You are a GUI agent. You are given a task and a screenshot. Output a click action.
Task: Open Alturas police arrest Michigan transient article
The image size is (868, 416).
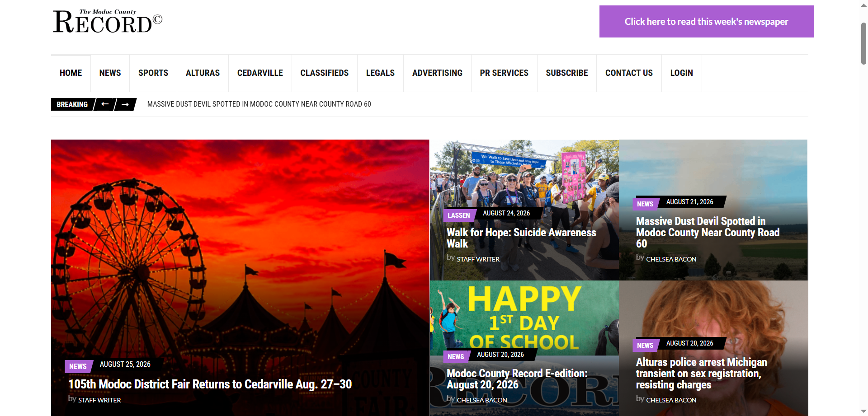[702, 374]
